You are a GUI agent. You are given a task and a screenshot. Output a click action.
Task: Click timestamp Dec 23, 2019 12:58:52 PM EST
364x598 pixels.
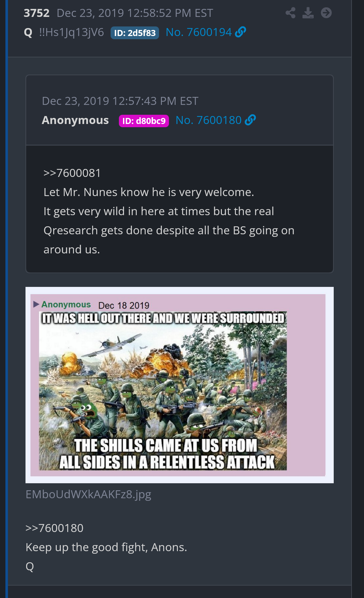tap(135, 13)
